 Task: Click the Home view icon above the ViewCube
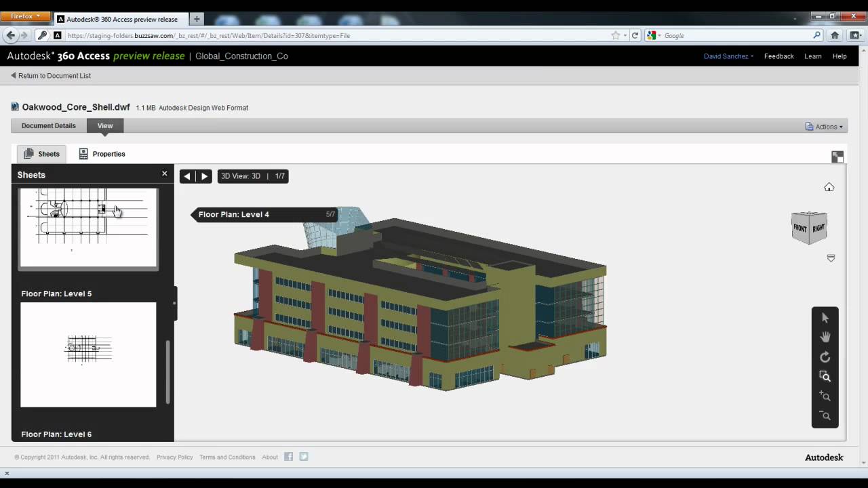click(x=829, y=186)
